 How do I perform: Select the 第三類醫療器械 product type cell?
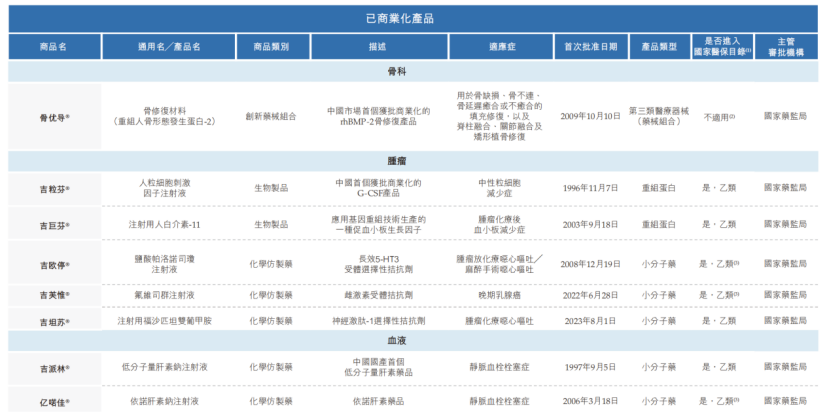(x=659, y=116)
